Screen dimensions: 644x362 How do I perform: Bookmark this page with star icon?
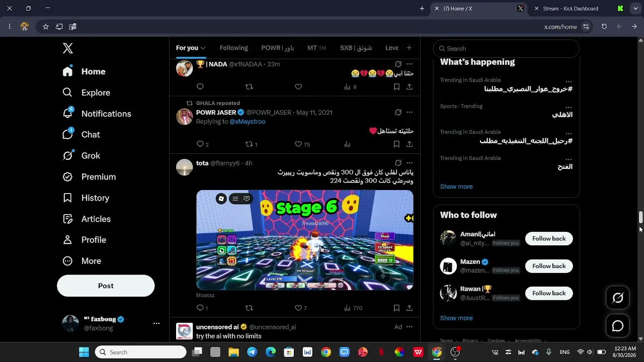tap(46, 27)
